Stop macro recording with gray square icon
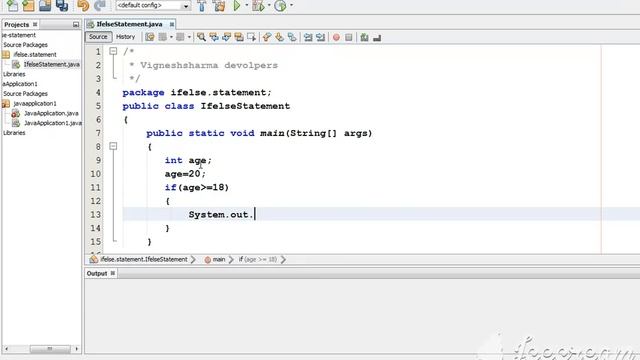The image size is (640, 360). pos(349,37)
